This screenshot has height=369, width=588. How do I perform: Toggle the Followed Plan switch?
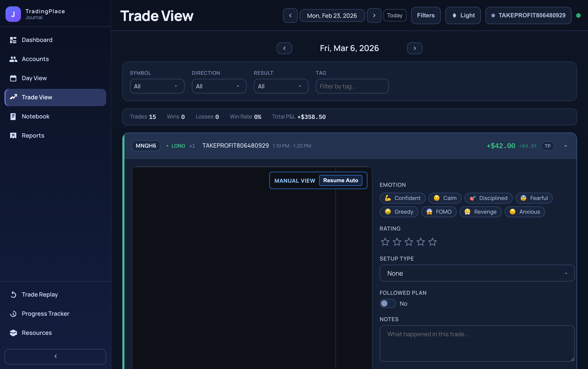click(x=387, y=303)
